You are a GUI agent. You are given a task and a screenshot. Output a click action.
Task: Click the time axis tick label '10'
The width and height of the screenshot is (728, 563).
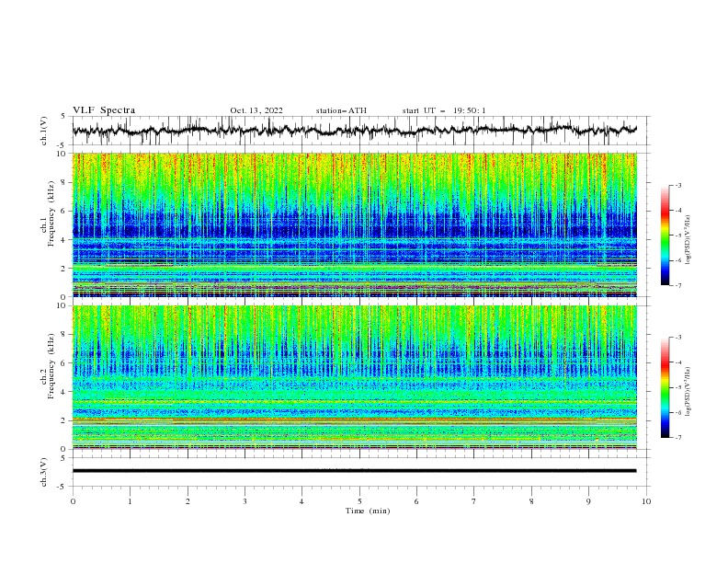[x=646, y=501]
